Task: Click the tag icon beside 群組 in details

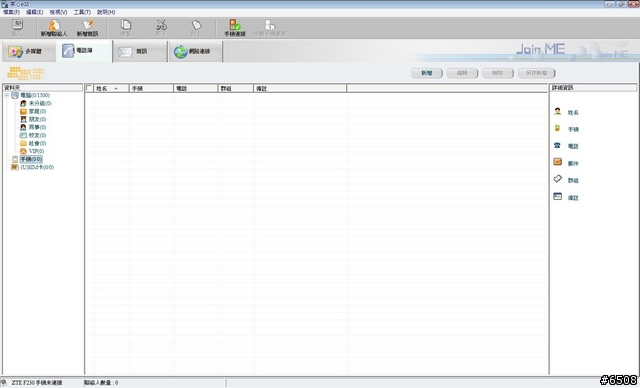Action: (557, 179)
